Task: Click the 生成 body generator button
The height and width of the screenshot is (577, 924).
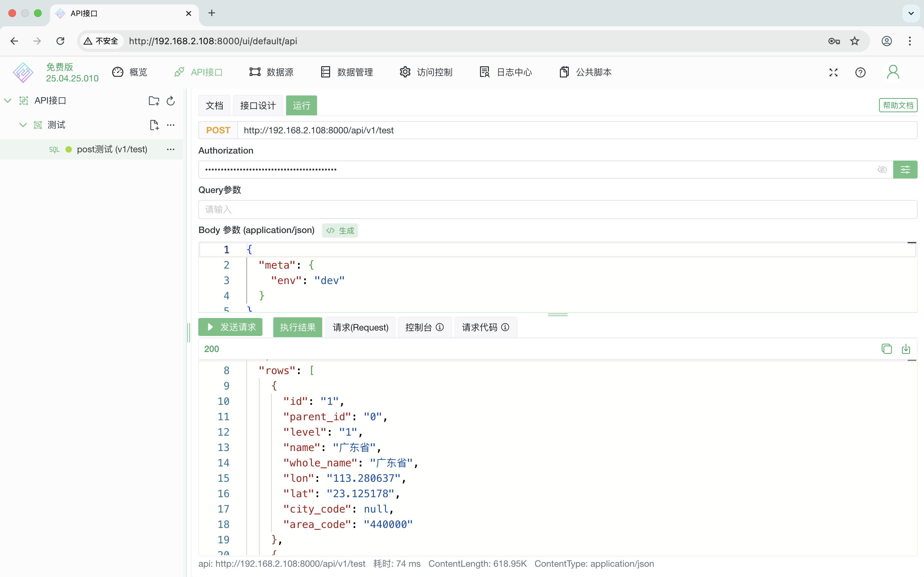Action: tap(340, 230)
